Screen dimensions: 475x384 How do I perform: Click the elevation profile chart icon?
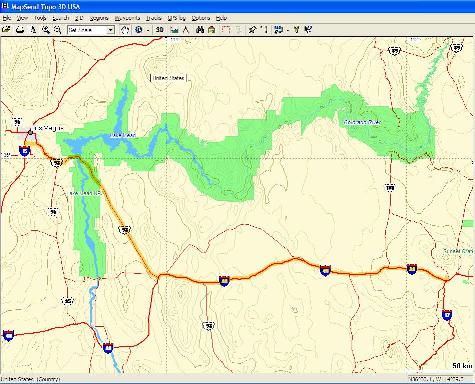[x=174, y=30]
